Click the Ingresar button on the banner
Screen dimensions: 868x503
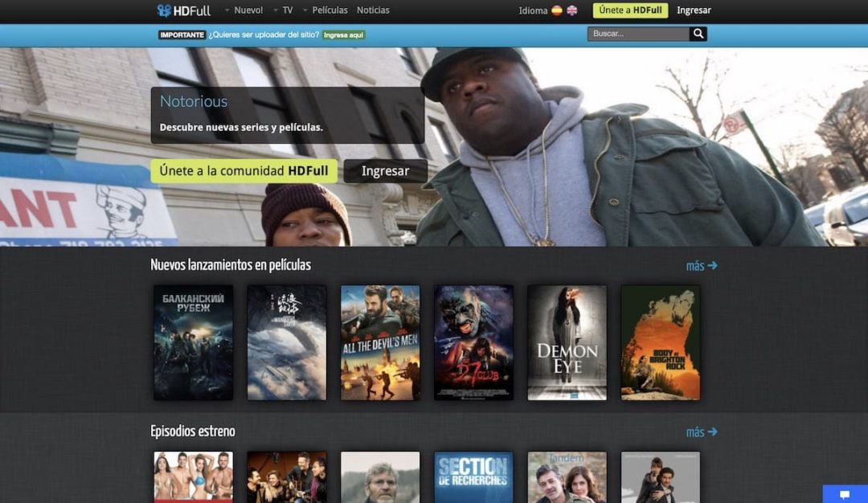[x=385, y=170]
